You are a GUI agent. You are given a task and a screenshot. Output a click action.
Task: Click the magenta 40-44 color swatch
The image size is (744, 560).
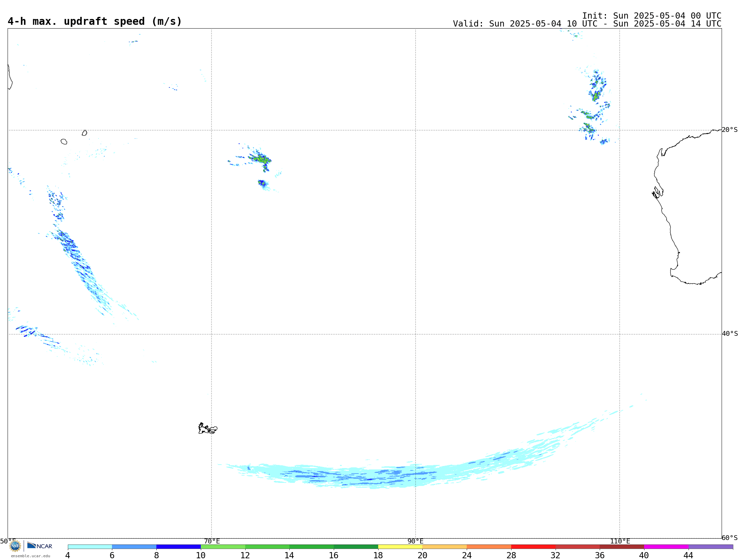(x=666, y=547)
